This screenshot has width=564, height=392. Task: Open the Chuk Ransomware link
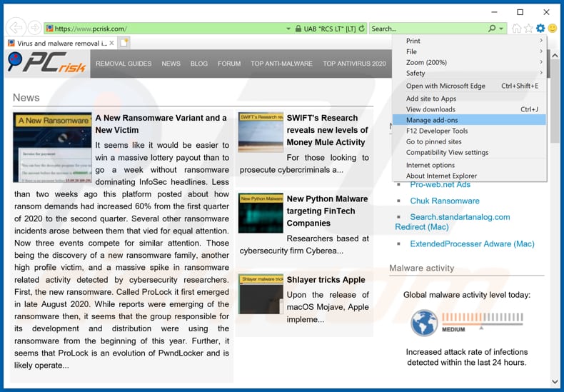pyautogui.click(x=444, y=201)
